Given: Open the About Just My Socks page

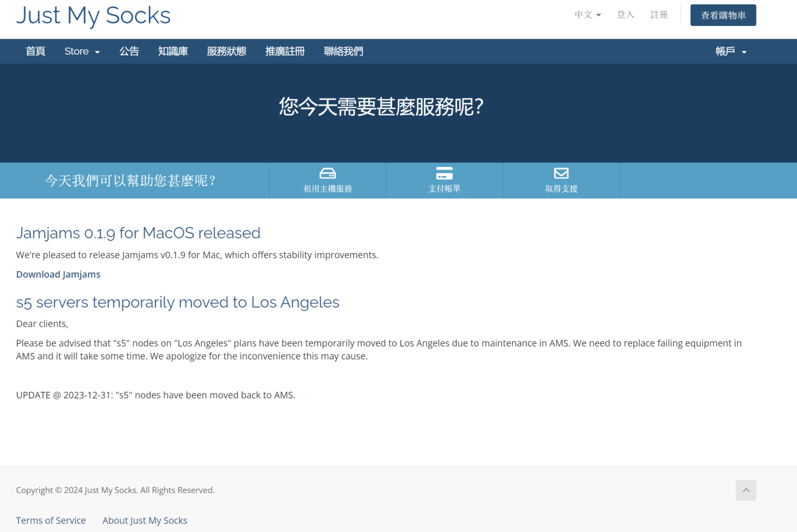Looking at the screenshot, I should point(145,520).
